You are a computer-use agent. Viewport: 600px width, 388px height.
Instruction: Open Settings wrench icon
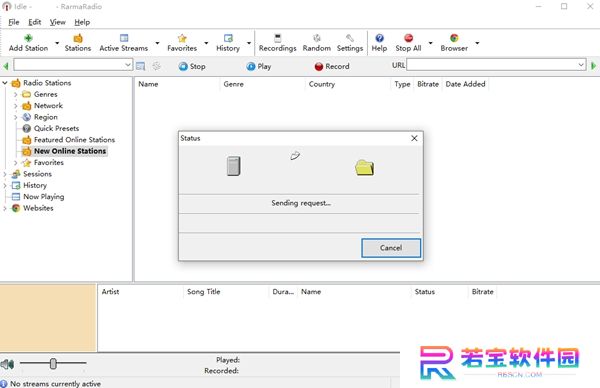point(350,38)
